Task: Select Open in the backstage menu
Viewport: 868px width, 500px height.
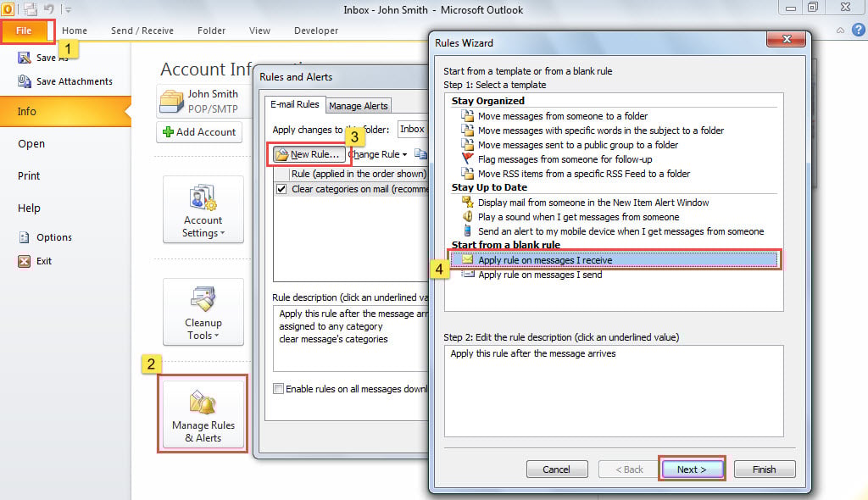Action: (x=31, y=143)
